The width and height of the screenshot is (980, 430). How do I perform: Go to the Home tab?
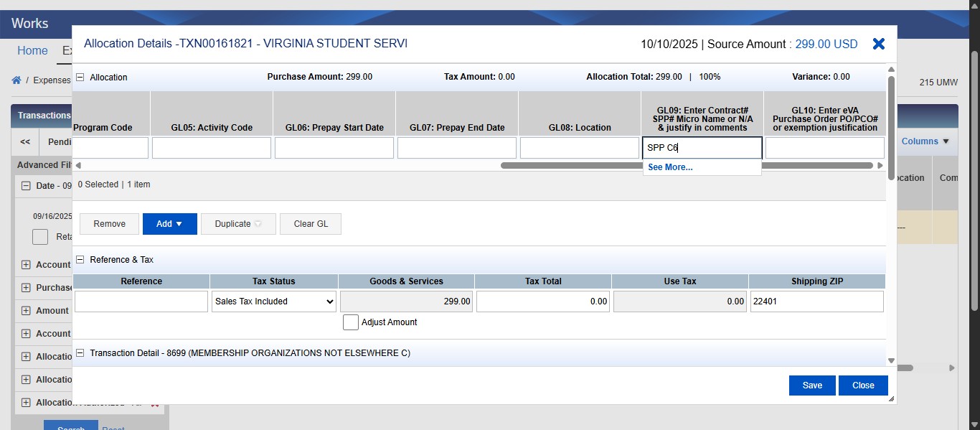tap(32, 51)
